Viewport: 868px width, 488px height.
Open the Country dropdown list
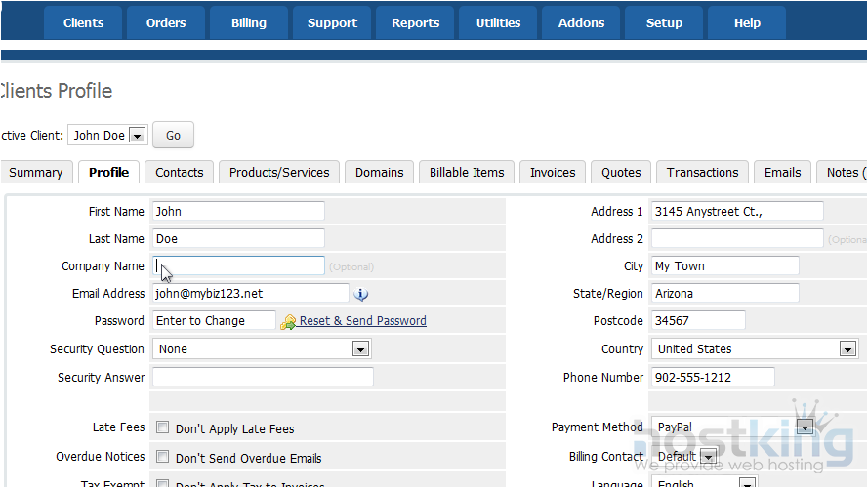click(x=847, y=349)
